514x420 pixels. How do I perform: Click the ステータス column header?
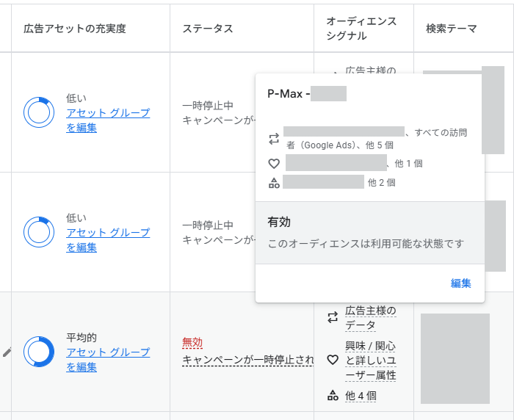click(208, 29)
